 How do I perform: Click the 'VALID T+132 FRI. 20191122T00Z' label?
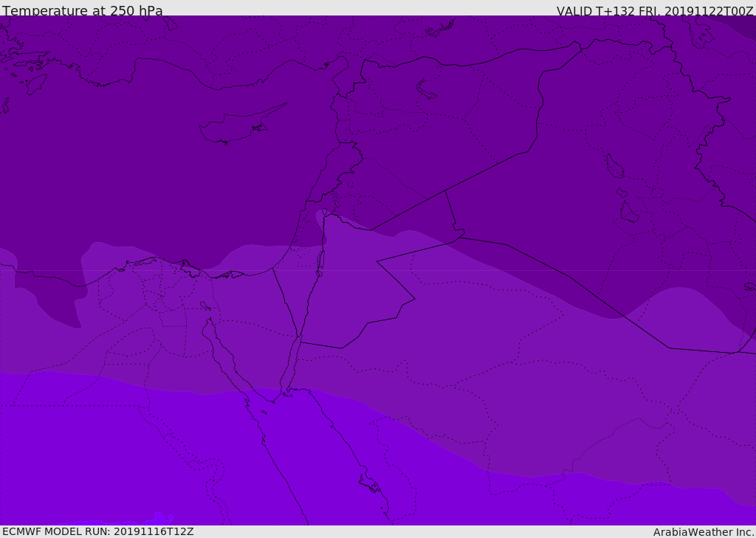pos(654,11)
